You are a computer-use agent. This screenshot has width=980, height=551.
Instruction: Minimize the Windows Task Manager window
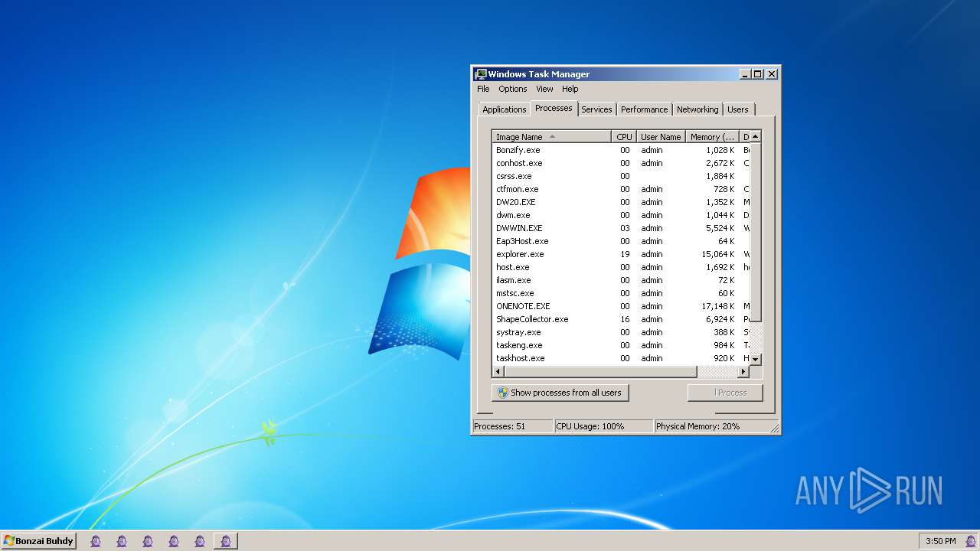click(745, 74)
